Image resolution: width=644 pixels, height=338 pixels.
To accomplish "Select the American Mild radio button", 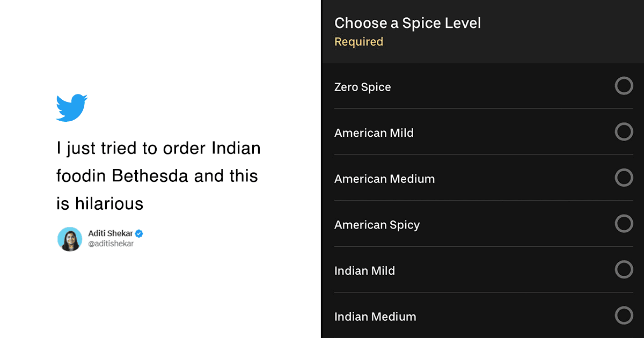I will coord(624,131).
